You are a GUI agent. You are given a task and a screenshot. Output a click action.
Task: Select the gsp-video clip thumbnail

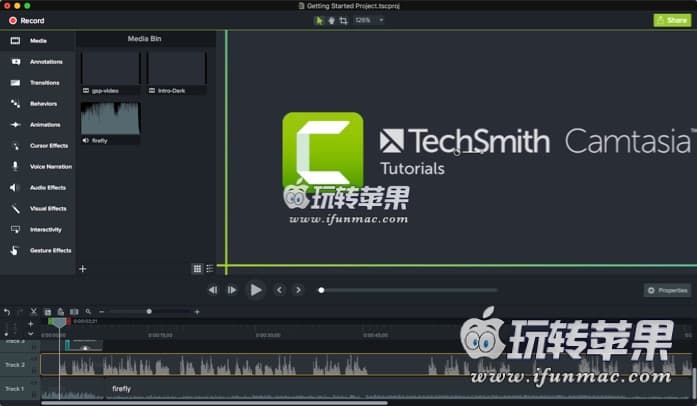pos(110,68)
